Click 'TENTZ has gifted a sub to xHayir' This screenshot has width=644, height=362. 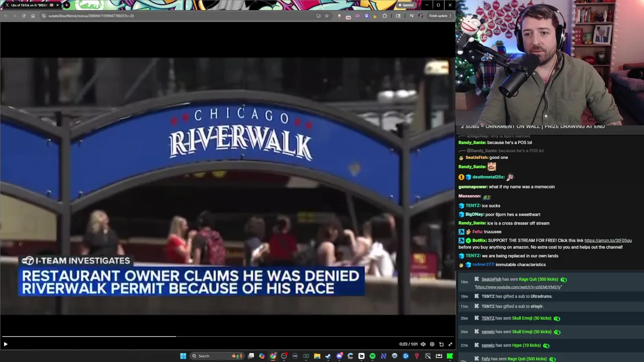(512, 306)
